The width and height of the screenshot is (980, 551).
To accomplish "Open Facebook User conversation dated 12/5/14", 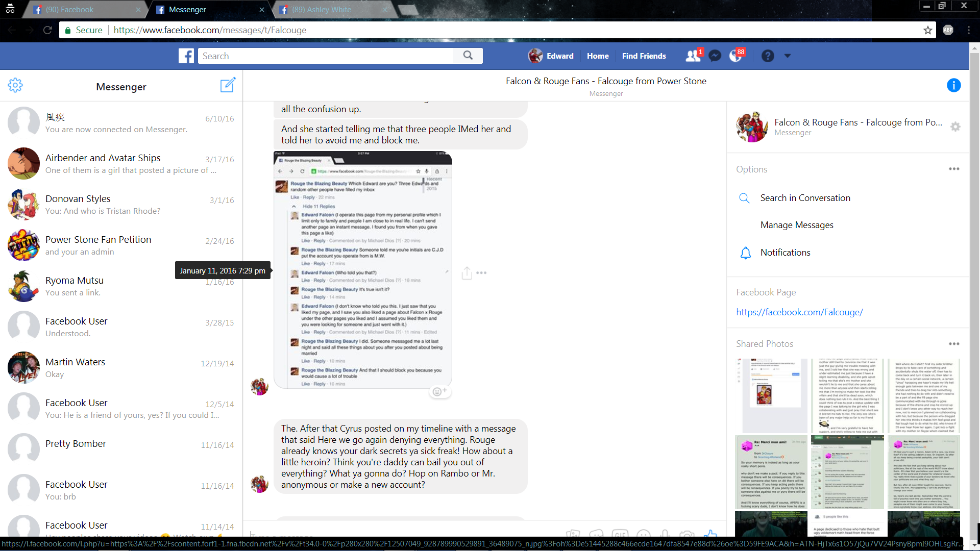I will point(121,409).
